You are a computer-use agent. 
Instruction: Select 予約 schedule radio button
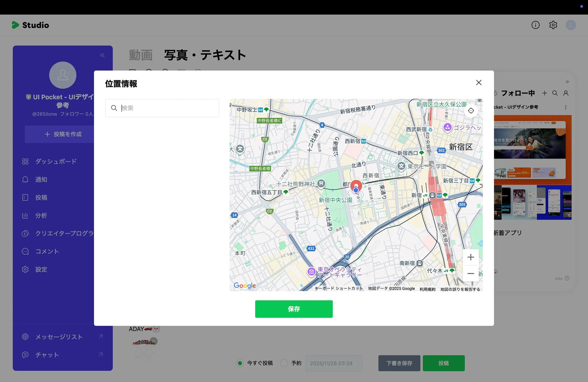click(x=284, y=363)
